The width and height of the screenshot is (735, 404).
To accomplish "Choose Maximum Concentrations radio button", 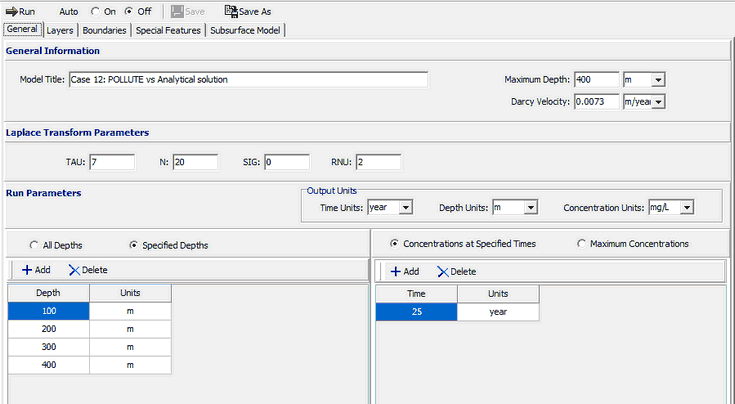I will [x=583, y=243].
